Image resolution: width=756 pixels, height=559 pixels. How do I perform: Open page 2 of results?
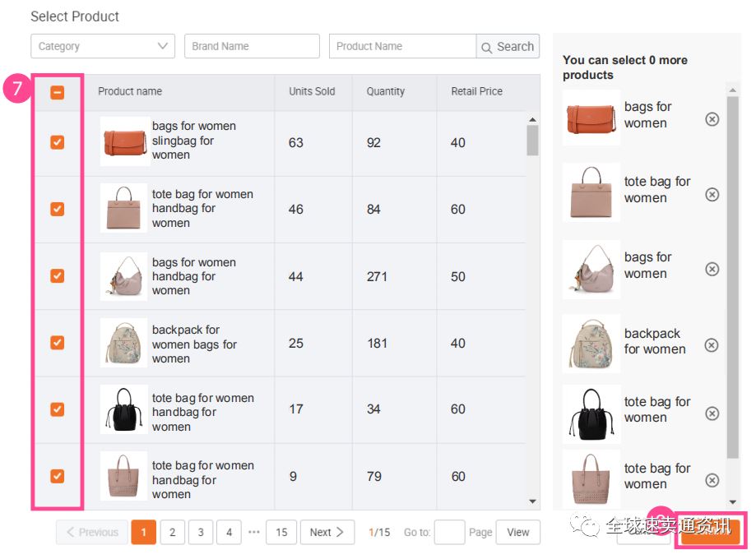click(x=172, y=532)
